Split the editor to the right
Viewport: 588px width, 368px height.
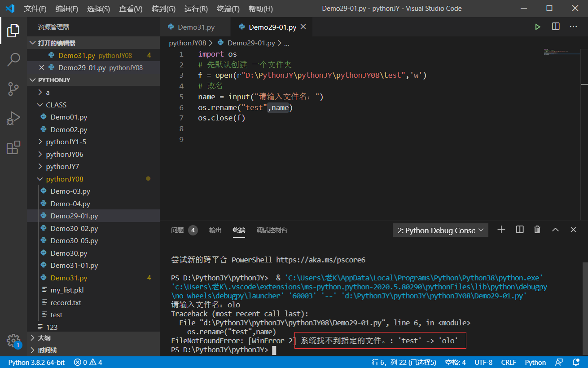coord(556,27)
